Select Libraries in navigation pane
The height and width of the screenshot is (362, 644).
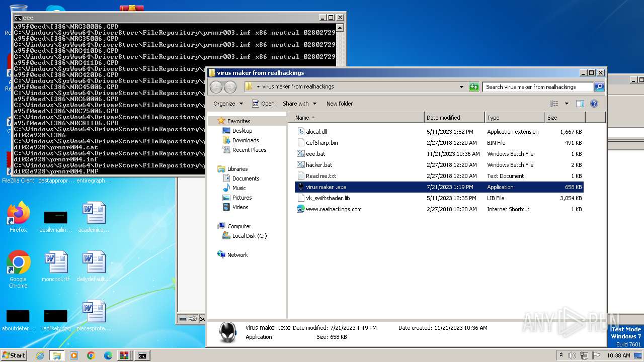pyautogui.click(x=237, y=169)
